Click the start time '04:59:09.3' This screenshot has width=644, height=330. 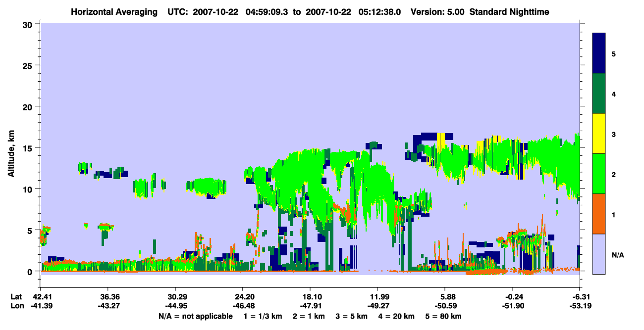point(267,12)
